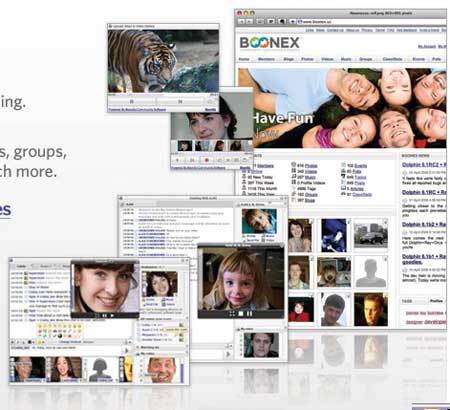Stop the little girl's video stream
This screenshot has height=410, width=450.
pyautogui.click(x=241, y=314)
